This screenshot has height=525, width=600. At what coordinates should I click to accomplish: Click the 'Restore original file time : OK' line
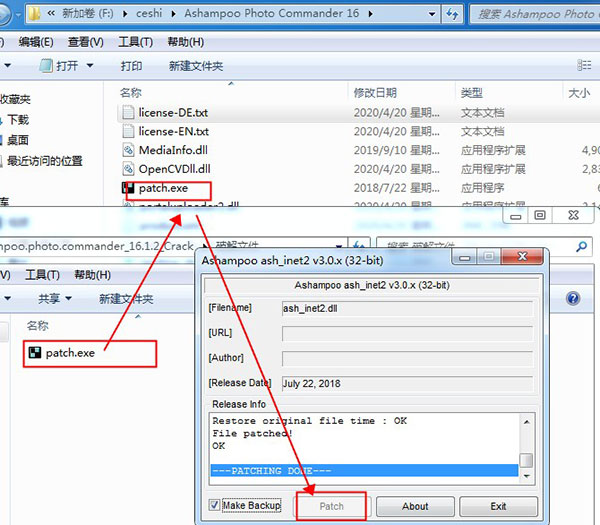tap(310, 421)
